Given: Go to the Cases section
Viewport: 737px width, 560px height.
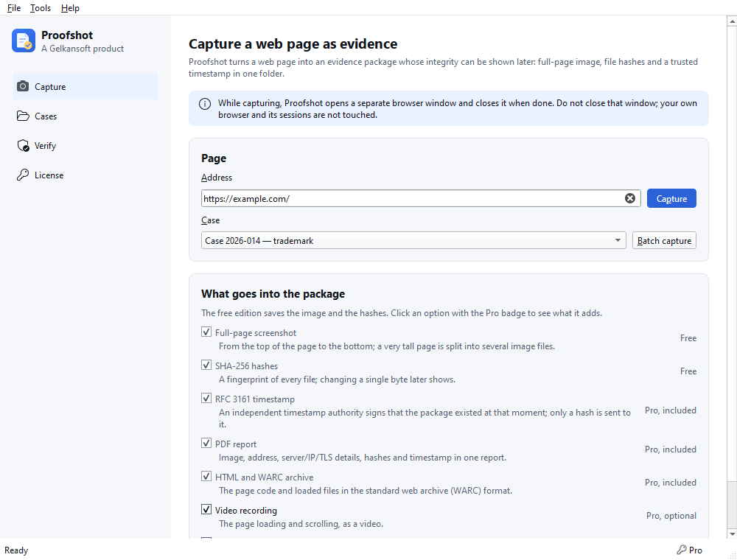Looking at the screenshot, I should tap(85, 116).
